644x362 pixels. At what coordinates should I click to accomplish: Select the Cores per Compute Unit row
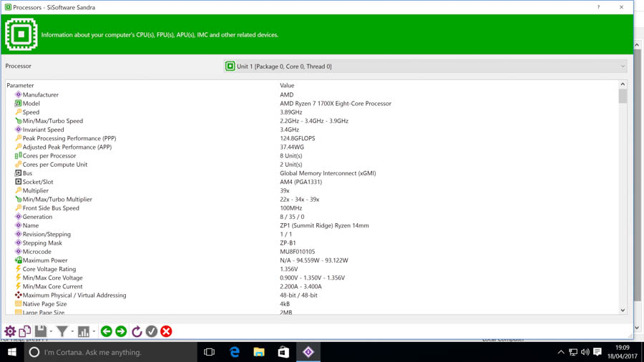(x=312, y=164)
